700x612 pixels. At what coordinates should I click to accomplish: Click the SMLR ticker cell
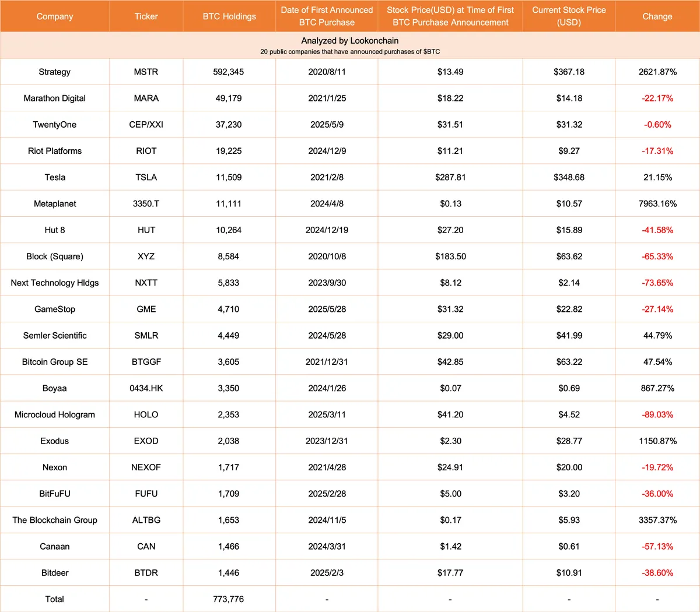coord(146,336)
